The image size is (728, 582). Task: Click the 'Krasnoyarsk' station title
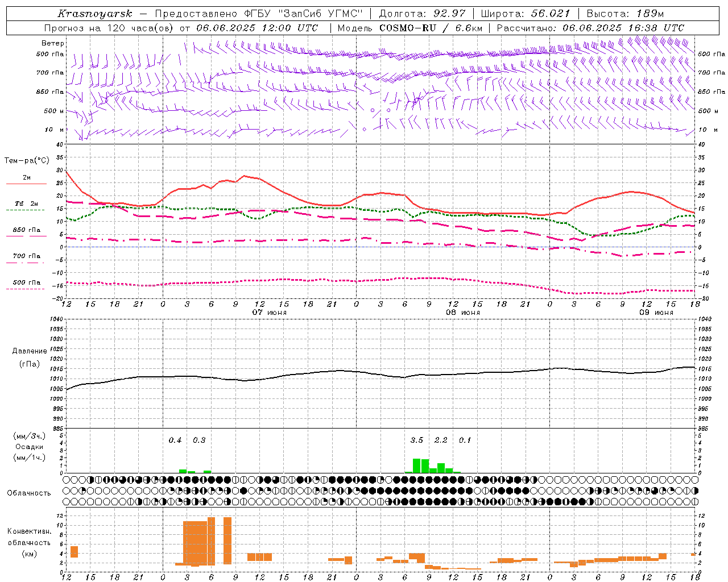(x=95, y=14)
